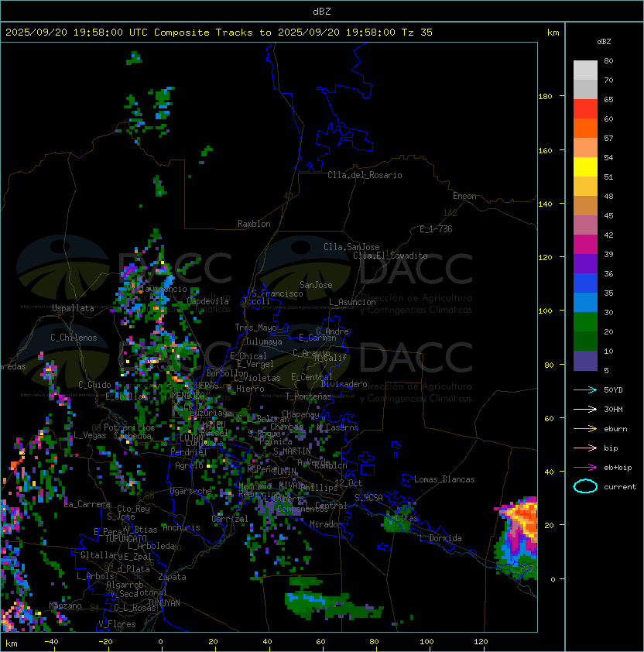Click the V_Flores place label
644x652 pixels.
tap(117, 624)
